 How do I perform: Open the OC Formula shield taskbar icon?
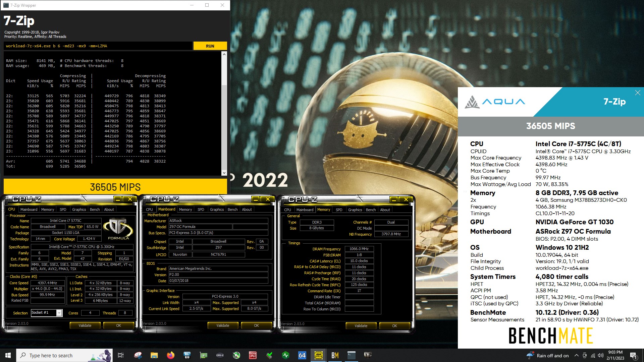(x=368, y=355)
